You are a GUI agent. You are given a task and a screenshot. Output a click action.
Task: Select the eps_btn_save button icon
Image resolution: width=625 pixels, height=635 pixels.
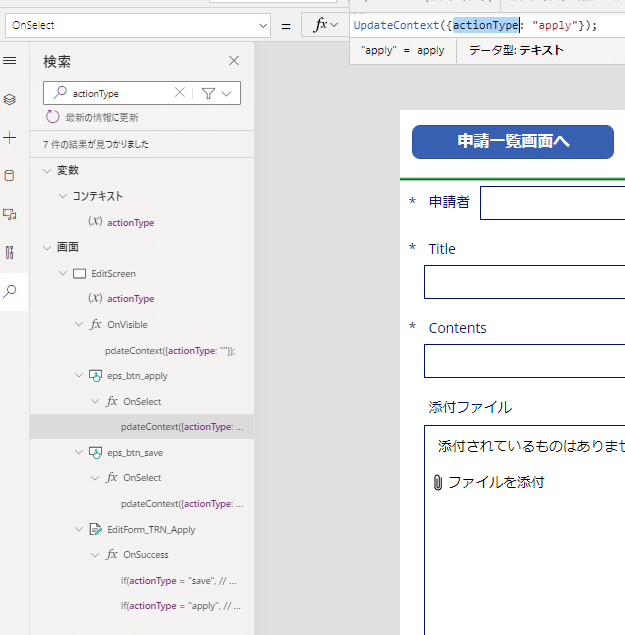(x=96, y=453)
